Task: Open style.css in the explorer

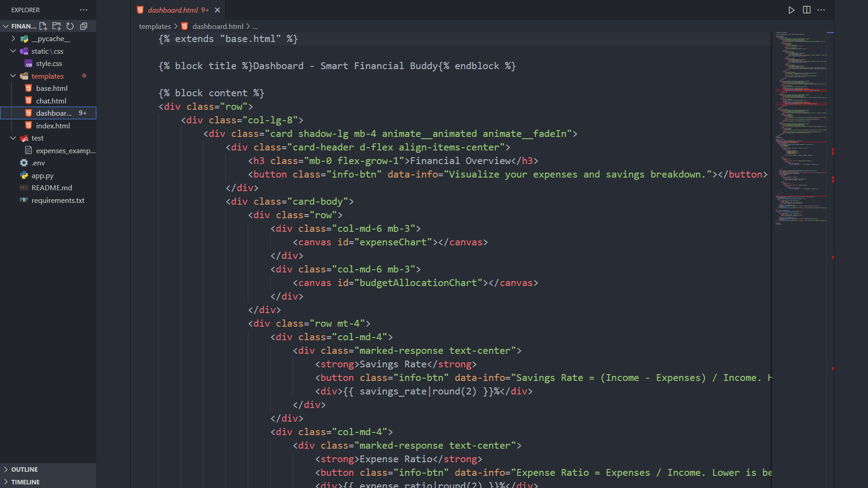Action: [49, 64]
